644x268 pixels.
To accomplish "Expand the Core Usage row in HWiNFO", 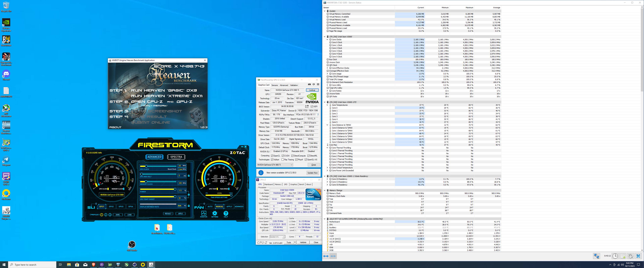I will pyautogui.click(x=327, y=74).
